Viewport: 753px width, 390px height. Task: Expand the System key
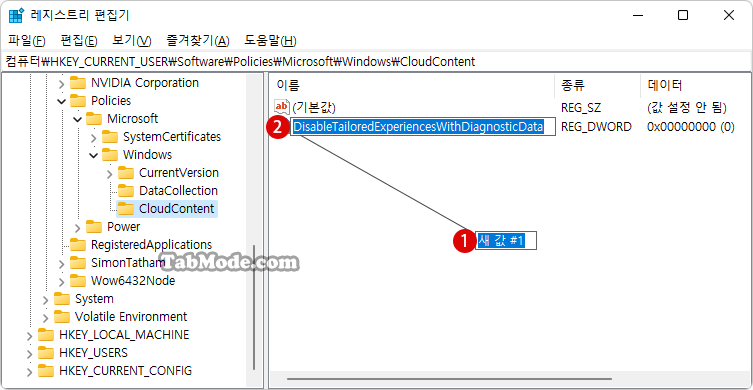pyautogui.click(x=46, y=299)
